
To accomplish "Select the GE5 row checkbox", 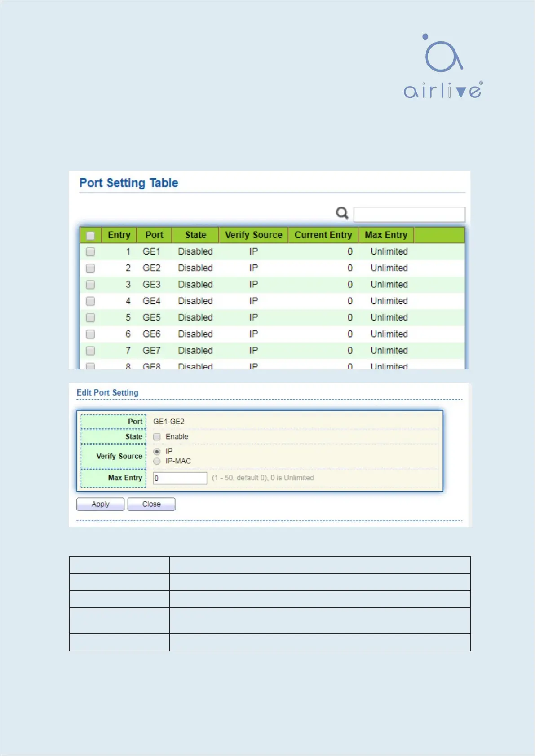I will tap(90, 318).
